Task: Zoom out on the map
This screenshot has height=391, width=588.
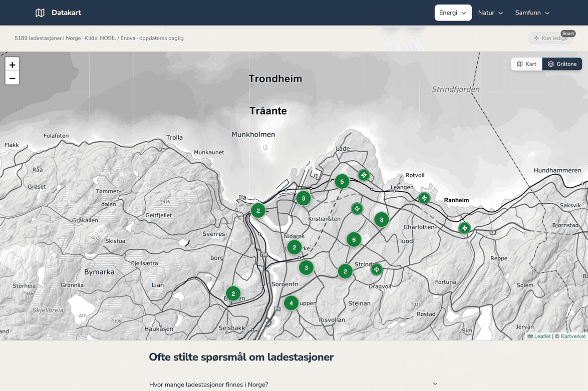Action: (x=13, y=78)
